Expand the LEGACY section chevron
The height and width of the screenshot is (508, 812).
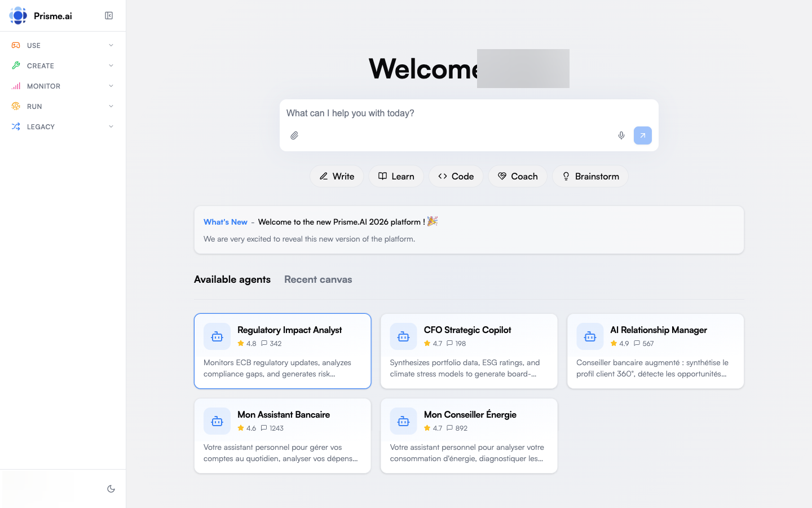coord(111,126)
